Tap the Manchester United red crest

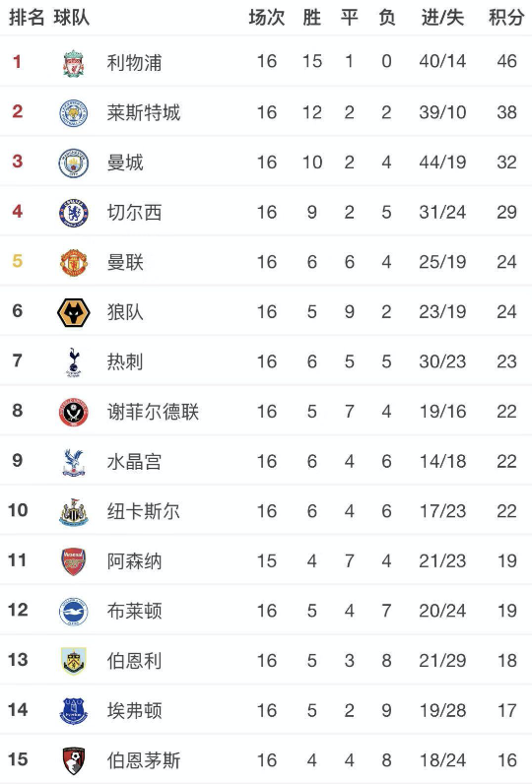tap(74, 262)
